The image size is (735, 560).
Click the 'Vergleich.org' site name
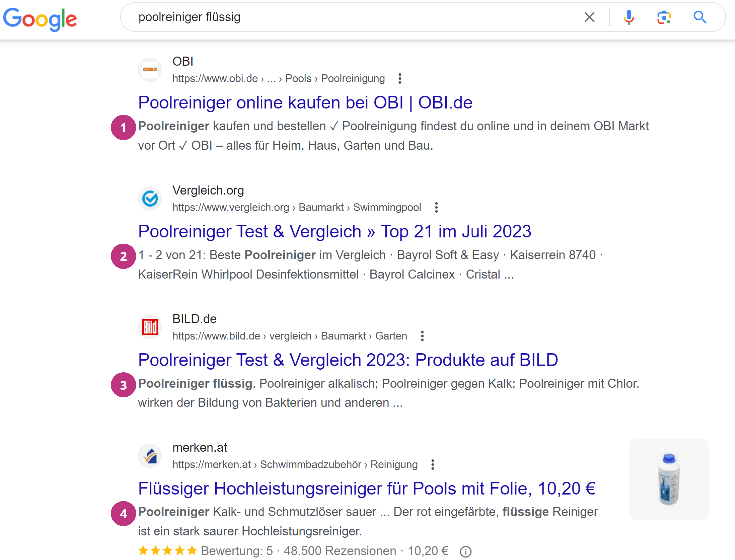pyautogui.click(x=208, y=190)
